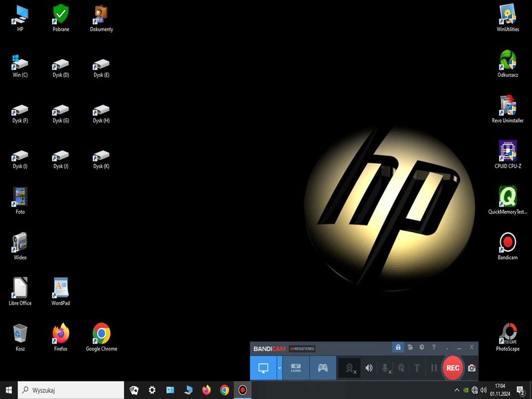Select game recording mode in Bandicam
532x399 pixels.
click(x=323, y=368)
